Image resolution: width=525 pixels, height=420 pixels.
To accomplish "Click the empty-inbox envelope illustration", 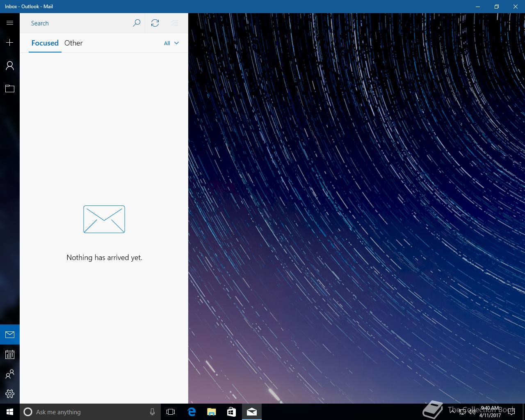I will [x=104, y=219].
